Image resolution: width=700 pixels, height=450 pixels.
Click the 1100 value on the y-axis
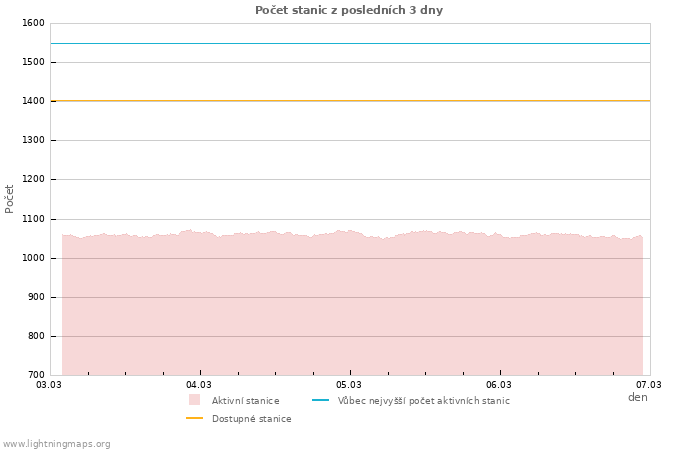pos(32,219)
